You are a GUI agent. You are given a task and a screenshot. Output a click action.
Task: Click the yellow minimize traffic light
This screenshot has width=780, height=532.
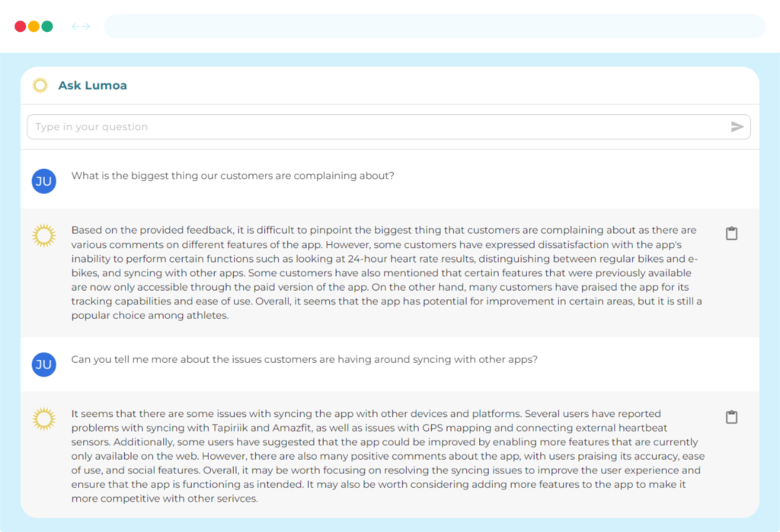click(34, 25)
